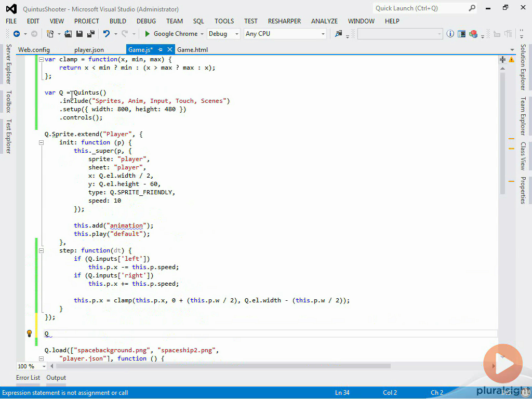Click the Undo toolbar icon
The width and height of the screenshot is (532, 399).
106,34
